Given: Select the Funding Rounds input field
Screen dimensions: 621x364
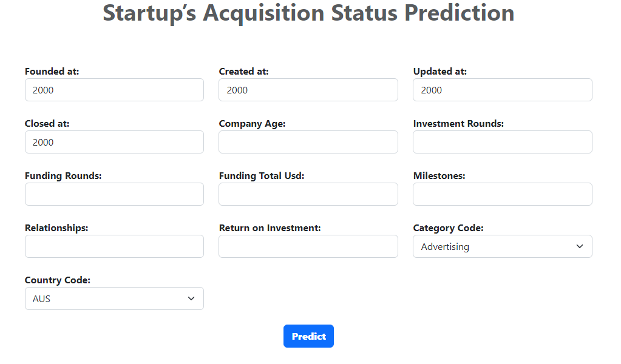Looking at the screenshot, I should pyautogui.click(x=114, y=194).
